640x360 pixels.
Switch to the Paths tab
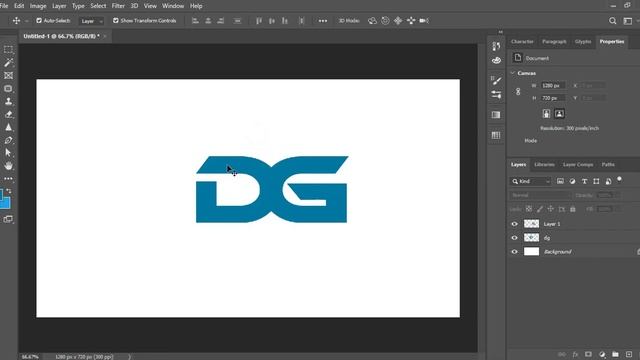click(x=608, y=164)
